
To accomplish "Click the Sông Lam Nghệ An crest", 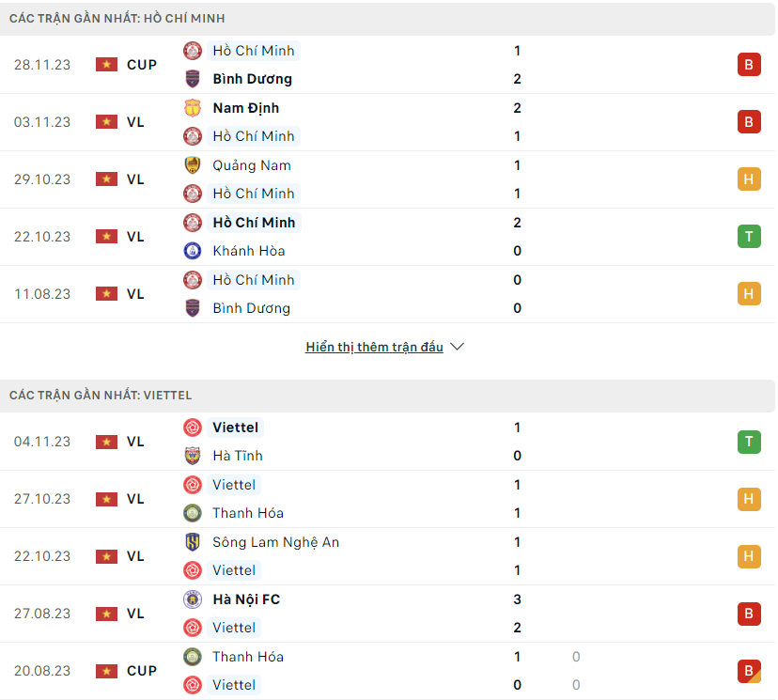I will pos(193,542).
